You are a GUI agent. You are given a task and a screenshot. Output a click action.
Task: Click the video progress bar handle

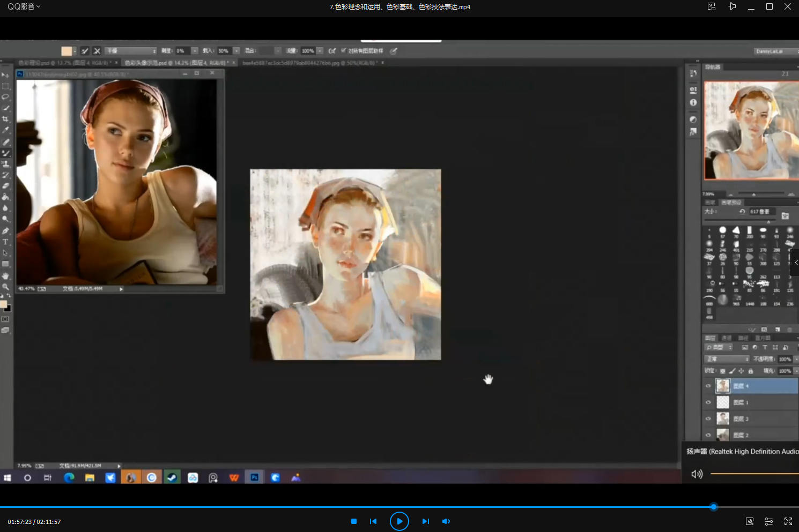click(x=713, y=507)
